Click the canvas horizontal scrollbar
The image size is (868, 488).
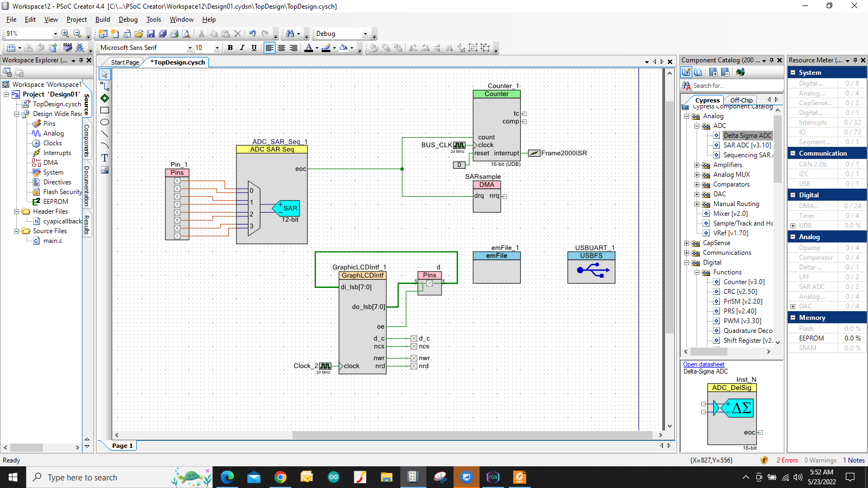472,435
